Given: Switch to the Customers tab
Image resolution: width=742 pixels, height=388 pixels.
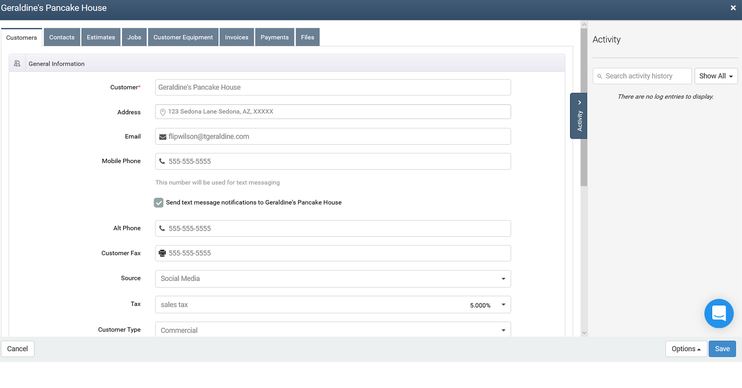Looking at the screenshot, I should pyautogui.click(x=21, y=37).
